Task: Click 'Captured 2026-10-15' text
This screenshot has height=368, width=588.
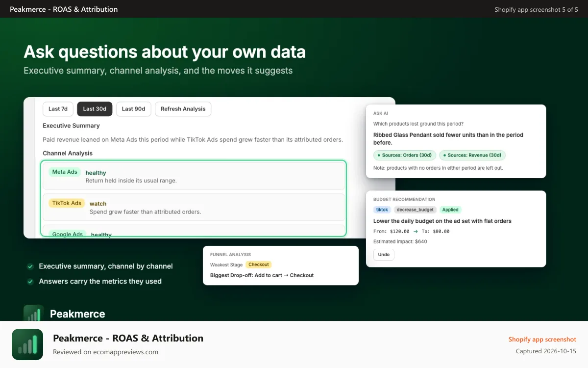Action: 546,351
